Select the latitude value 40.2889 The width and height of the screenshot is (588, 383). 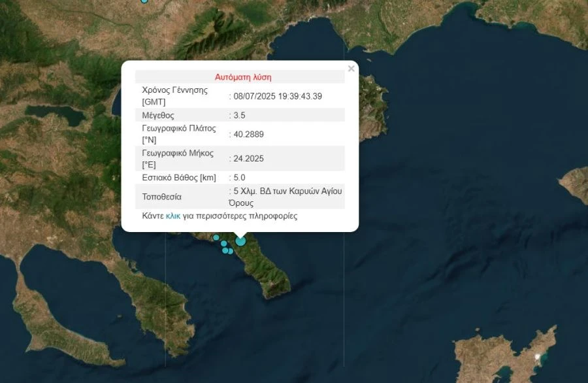249,134
